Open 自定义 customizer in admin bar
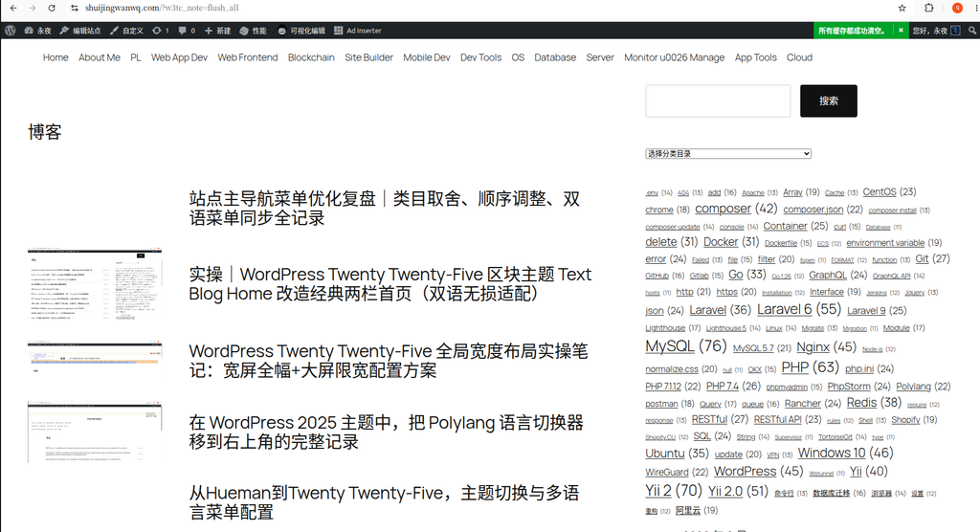 (x=126, y=30)
